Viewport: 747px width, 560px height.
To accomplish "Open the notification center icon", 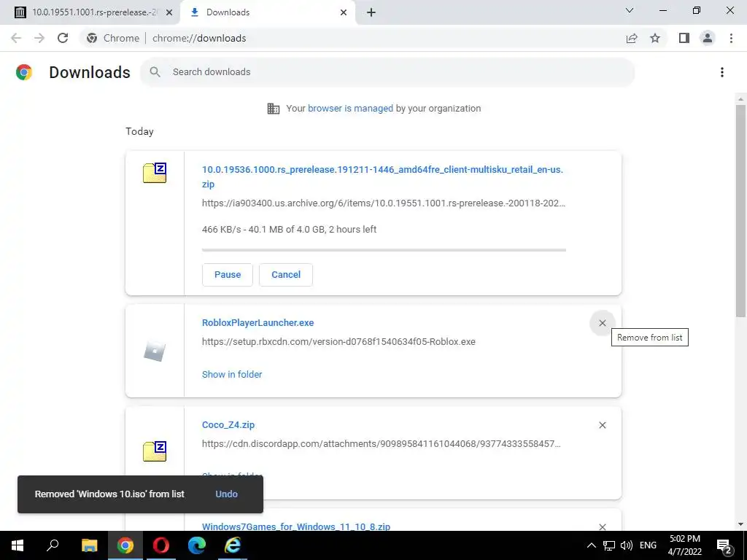I will pyautogui.click(x=724, y=545).
